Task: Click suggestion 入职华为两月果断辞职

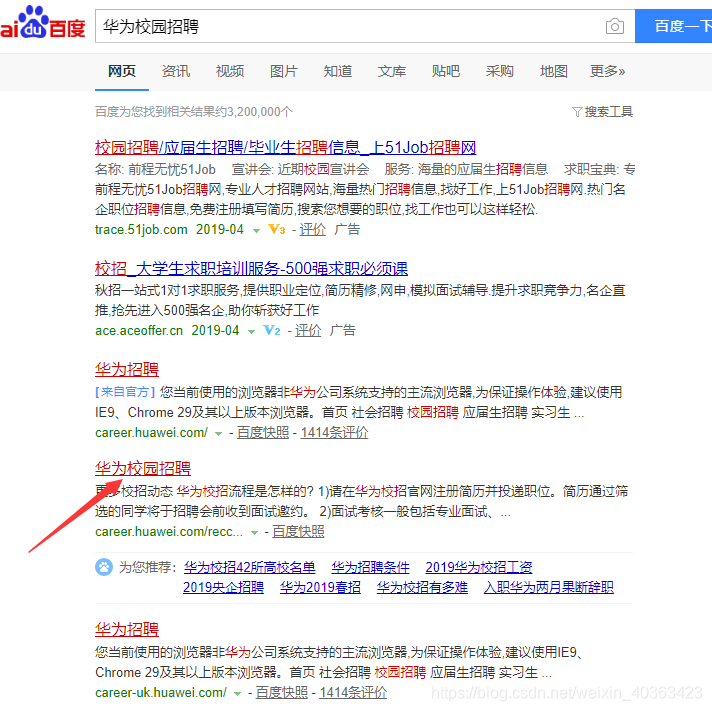Action: point(549,587)
